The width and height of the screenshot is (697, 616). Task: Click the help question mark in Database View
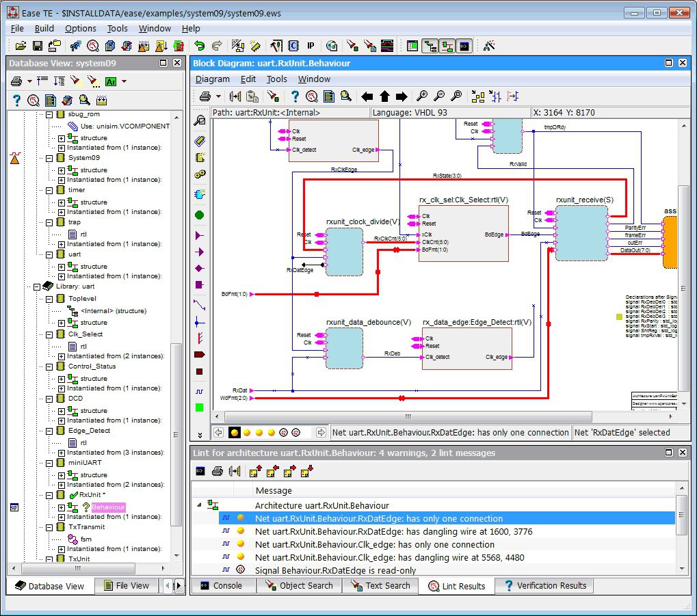[17, 101]
